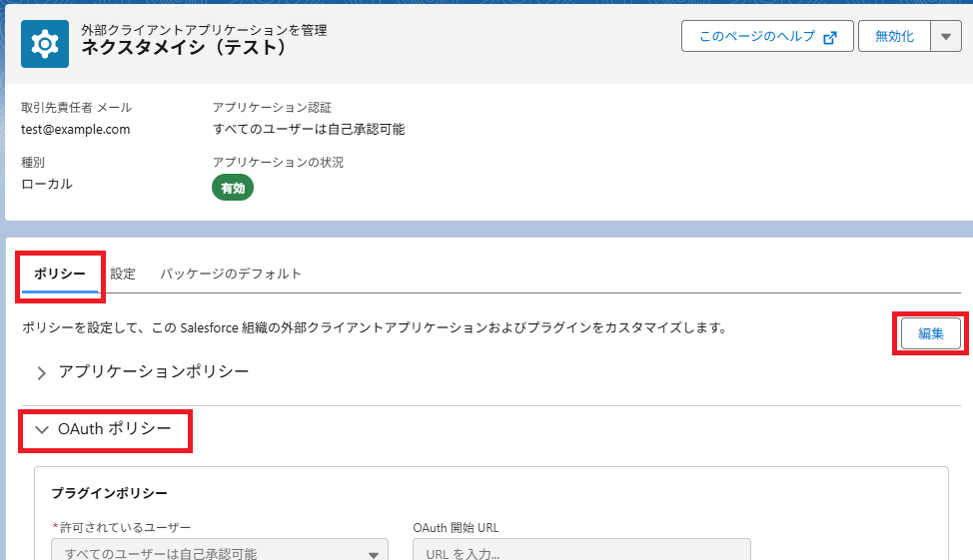This screenshot has width=973, height=560.
Task: Expand the アプリケーションポリシー section chevron
Action: click(41, 373)
